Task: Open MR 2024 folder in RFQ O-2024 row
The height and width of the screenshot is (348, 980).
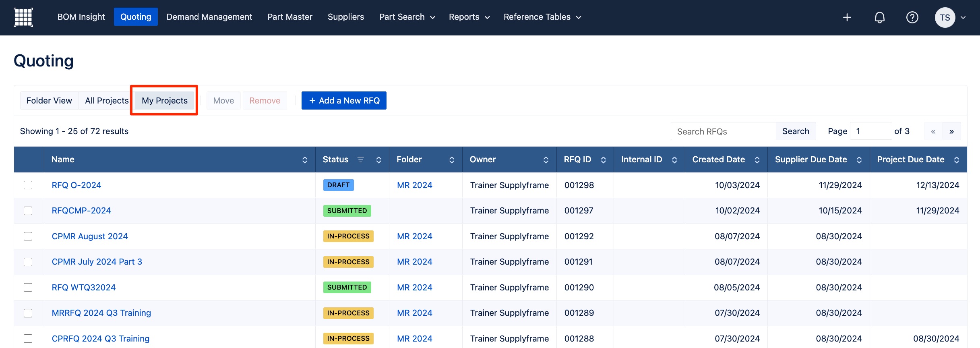Action: 415,185
